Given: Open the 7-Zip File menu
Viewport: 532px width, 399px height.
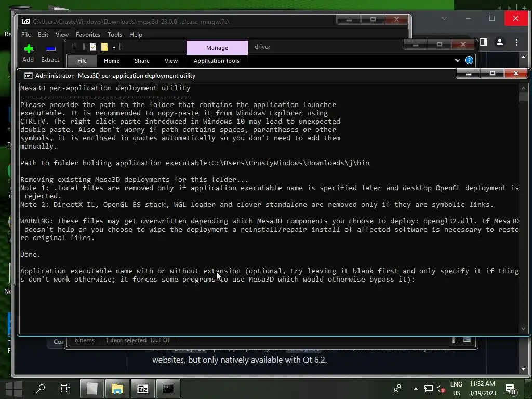Looking at the screenshot, I should click(26, 35).
